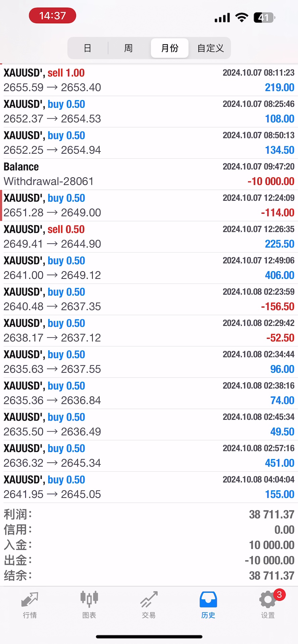Select the 自定义 custom period tab
This screenshot has height=644, width=298.
click(x=210, y=48)
